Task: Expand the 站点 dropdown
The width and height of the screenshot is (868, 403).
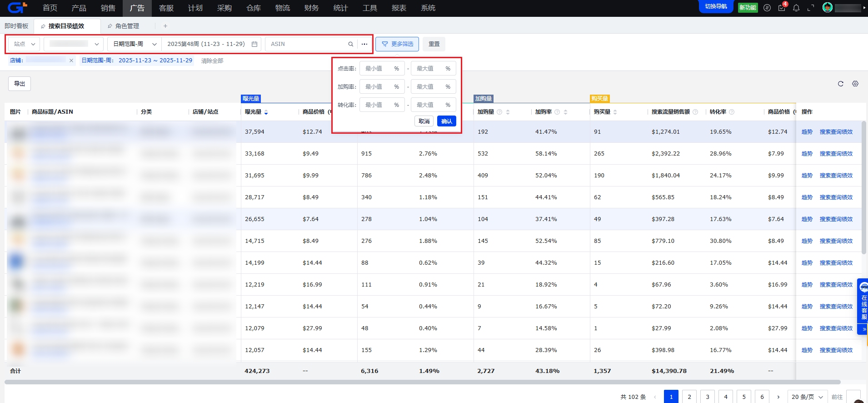Action: coord(24,44)
